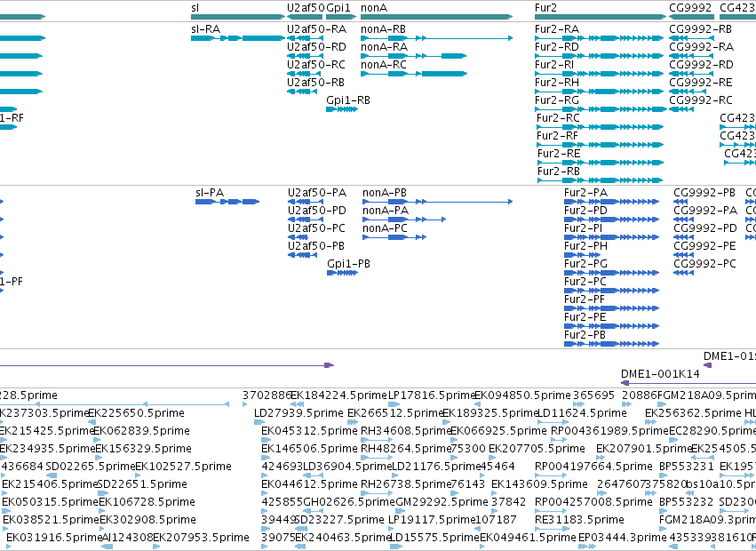The image size is (756, 551).
Task: Select the U2af50 gene label
Action: point(305,8)
